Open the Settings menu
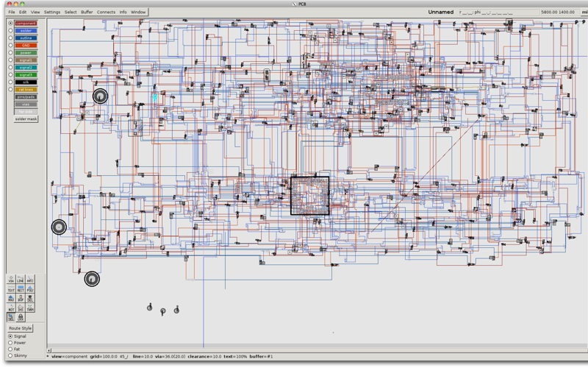 [52, 12]
